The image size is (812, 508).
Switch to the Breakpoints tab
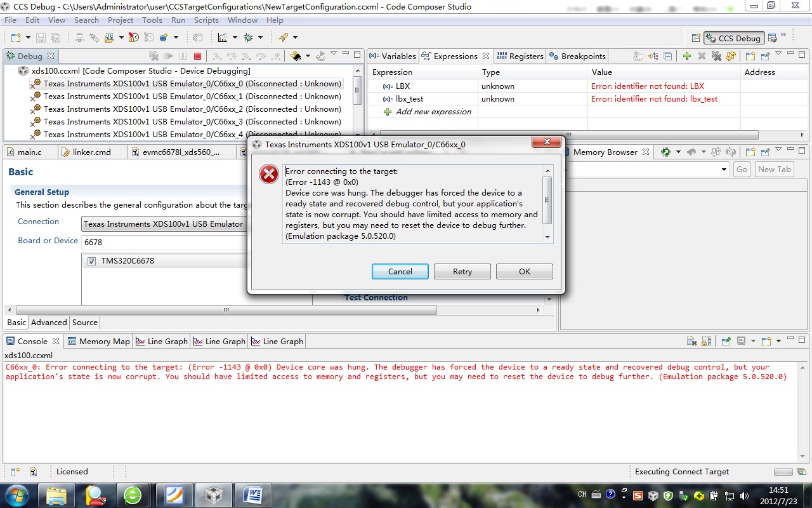[578, 56]
